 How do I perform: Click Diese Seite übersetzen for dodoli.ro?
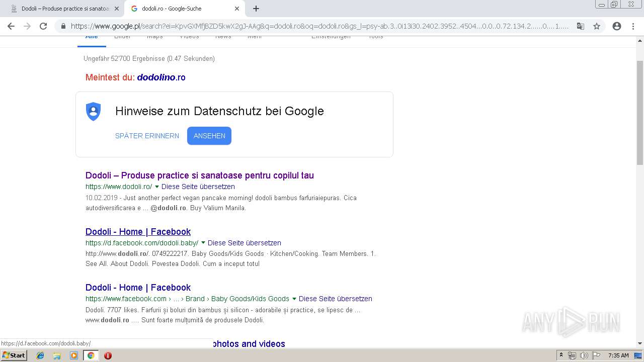coord(198,187)
